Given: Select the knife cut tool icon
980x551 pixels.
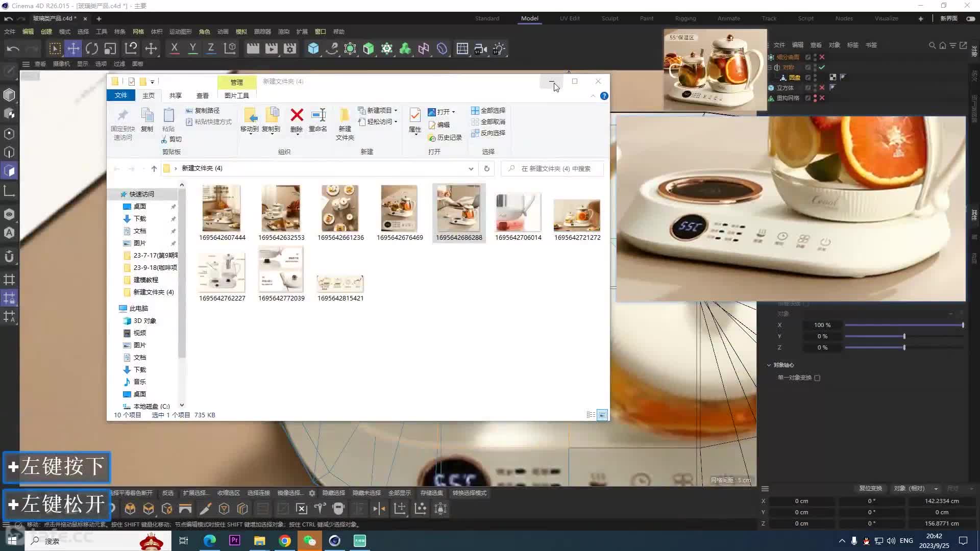Looking at the screenshot, I should tap(205, 509).
